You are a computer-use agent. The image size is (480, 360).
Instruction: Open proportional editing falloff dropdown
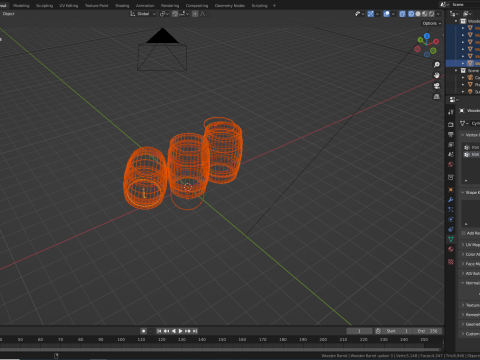pos(203,14)
